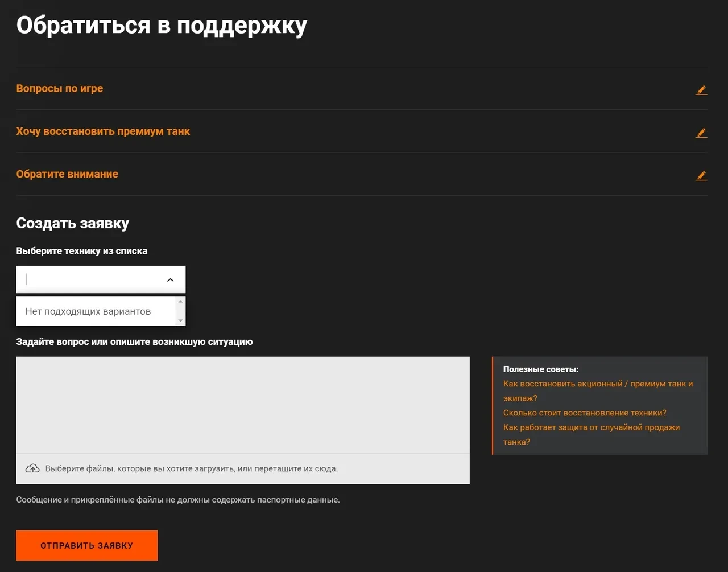Focus the vehicle selection search field
This screenshot has width=728, height=572.
coord(91,280)
